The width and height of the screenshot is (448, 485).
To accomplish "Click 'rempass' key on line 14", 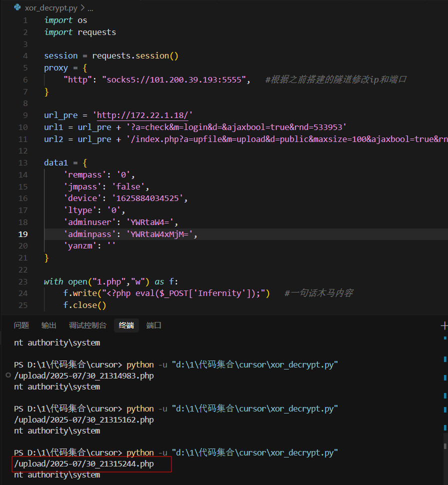I will click(85, 175).
